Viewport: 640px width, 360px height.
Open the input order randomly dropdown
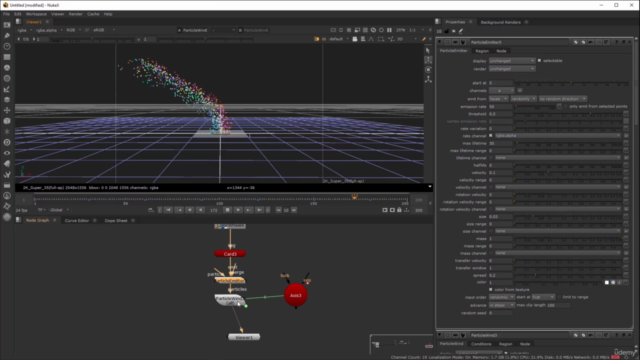(x=502, y=297)
